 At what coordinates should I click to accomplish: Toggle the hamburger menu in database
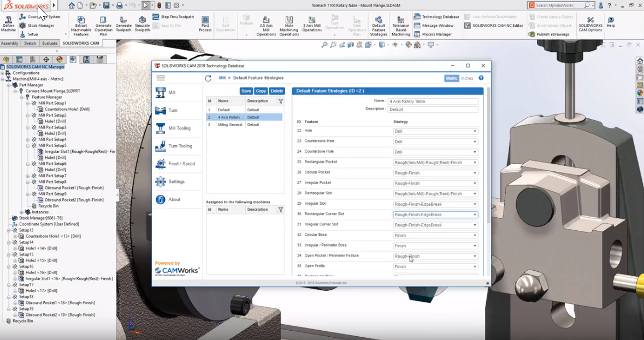[161, 78]
